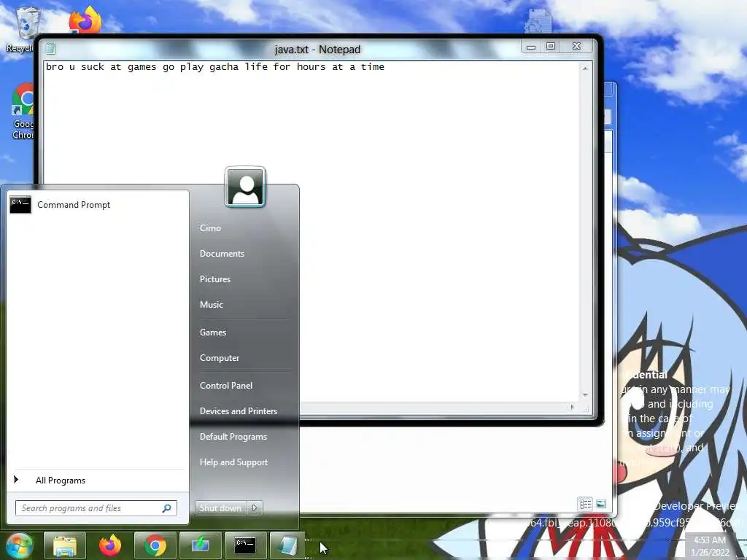Open the download installer taskbar icon

pyautogui.click(x=201, y=545)
